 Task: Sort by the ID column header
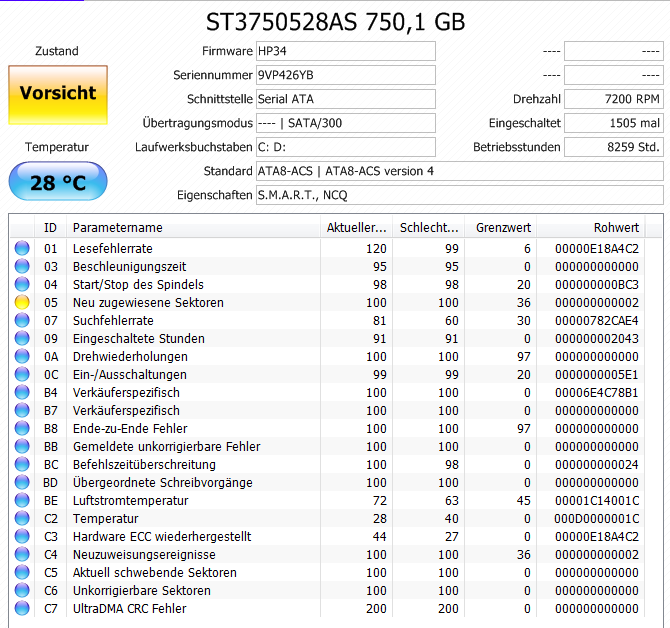coord(50,228)
